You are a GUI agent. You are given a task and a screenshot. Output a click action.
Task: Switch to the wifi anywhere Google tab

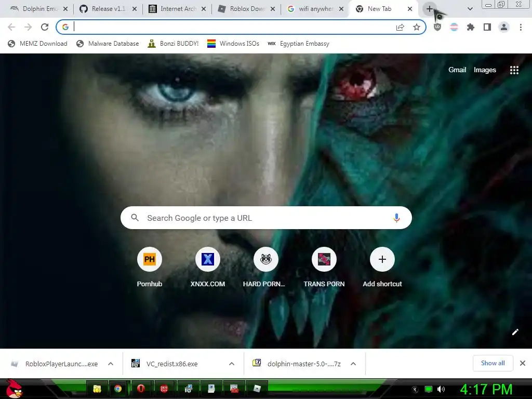(315, 9)
